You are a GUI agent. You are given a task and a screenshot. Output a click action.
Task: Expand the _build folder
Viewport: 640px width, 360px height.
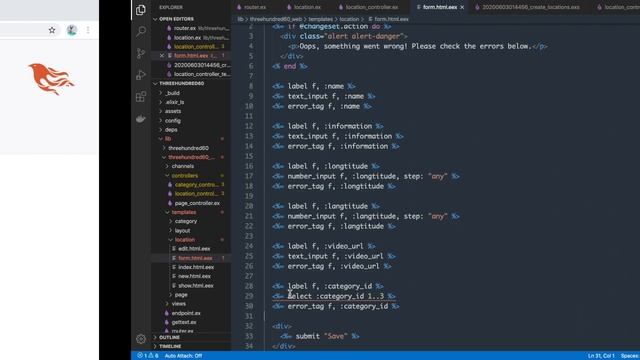(173, 93)
